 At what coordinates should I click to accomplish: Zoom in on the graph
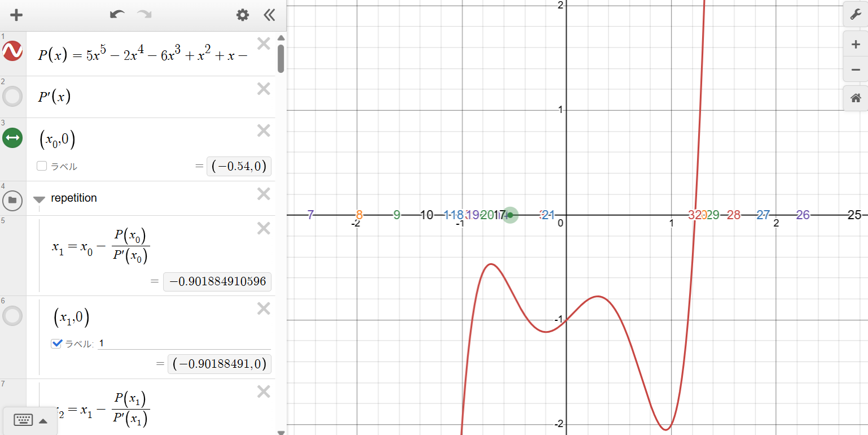pyautogui.click(x=855, y=44)
